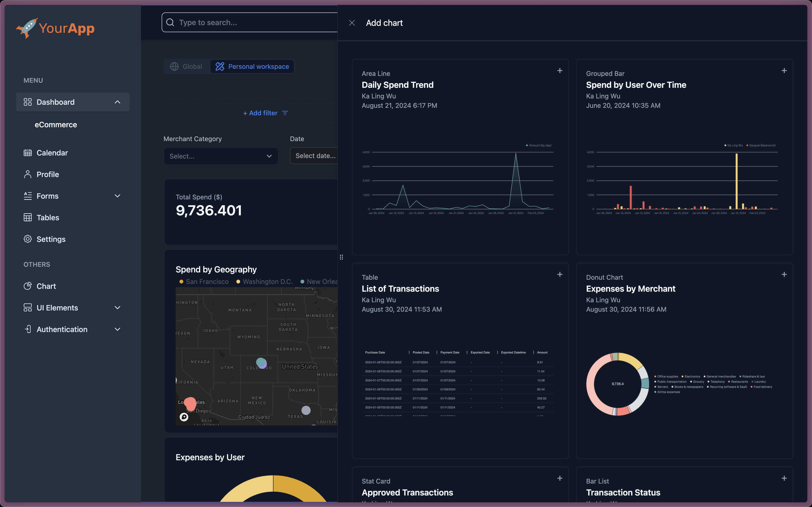Click the YourApp rocket logo

[27, 28]
